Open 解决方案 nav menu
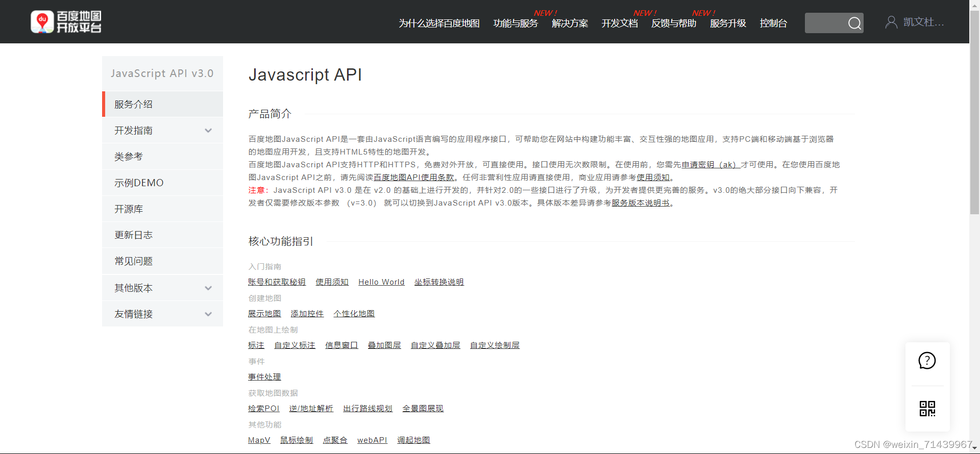980x454 pixels. tap(570, 23)
